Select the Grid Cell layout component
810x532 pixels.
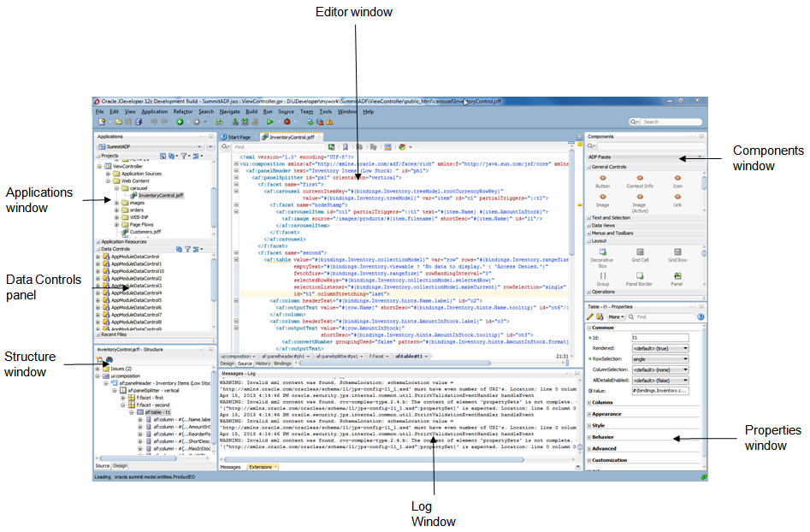(640, 255)
